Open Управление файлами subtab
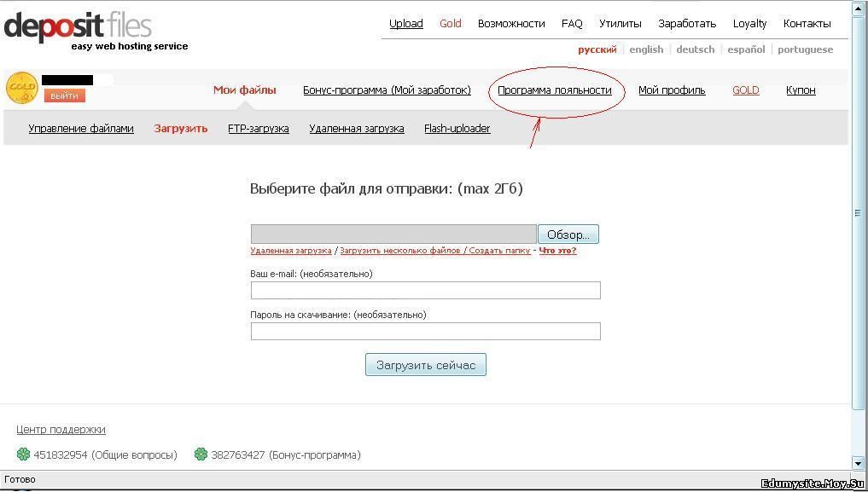Viewport: 868px width, 492px height. click(x=81, y=129)
